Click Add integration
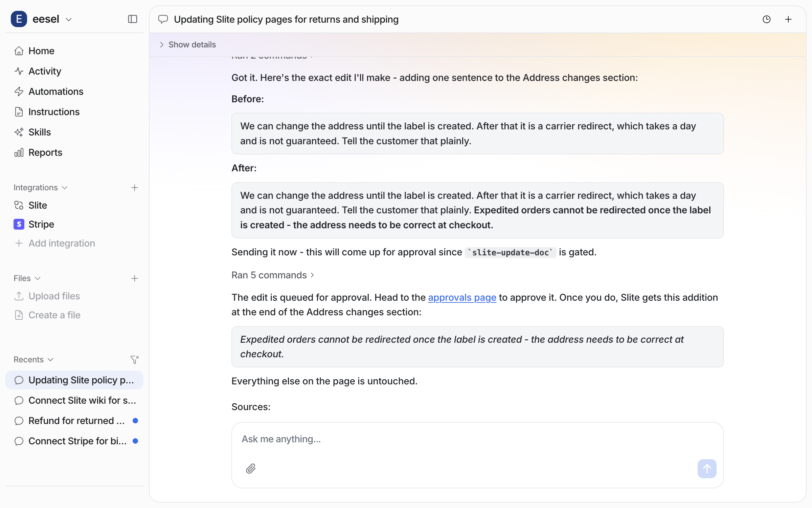 pos(74,243)
